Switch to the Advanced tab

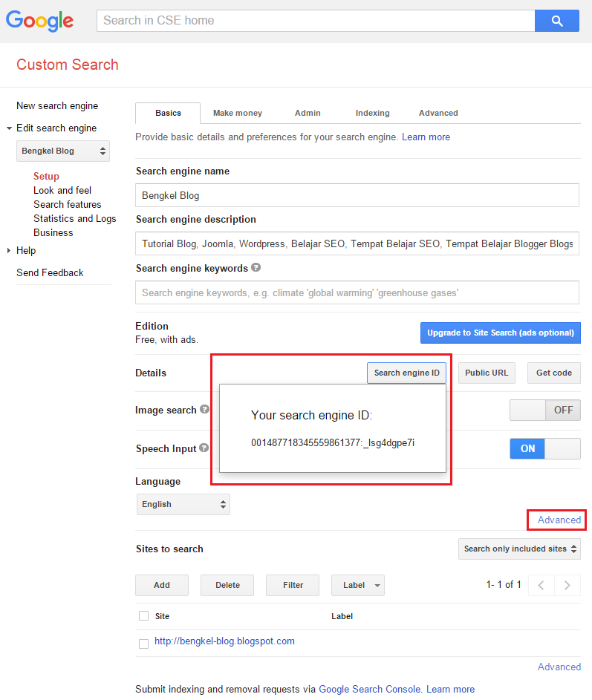438,113
